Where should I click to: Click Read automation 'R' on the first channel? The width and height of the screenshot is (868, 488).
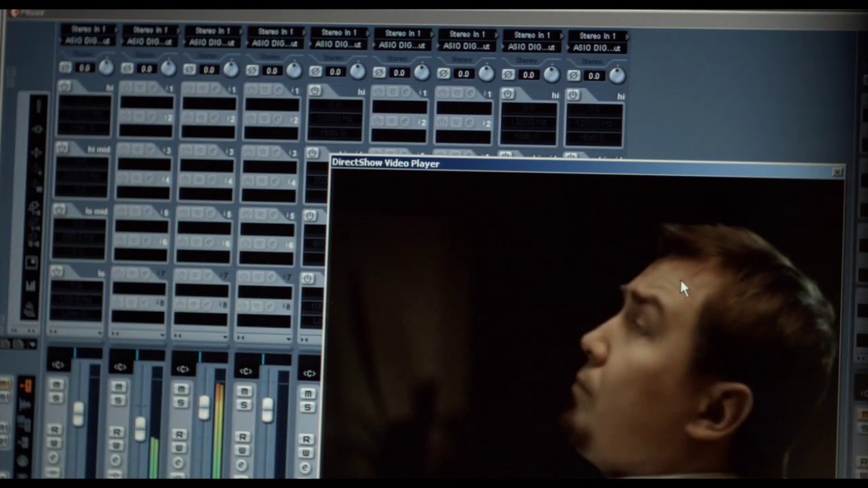54,430
